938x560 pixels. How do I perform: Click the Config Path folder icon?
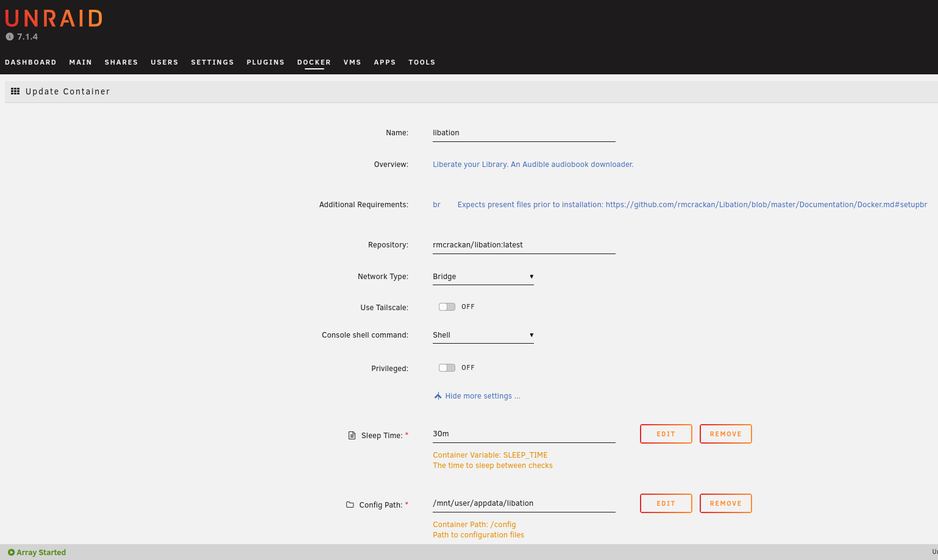tap(350, 505)
